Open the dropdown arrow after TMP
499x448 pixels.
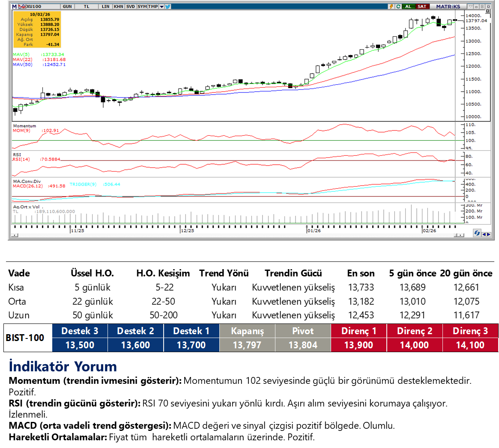161,6
